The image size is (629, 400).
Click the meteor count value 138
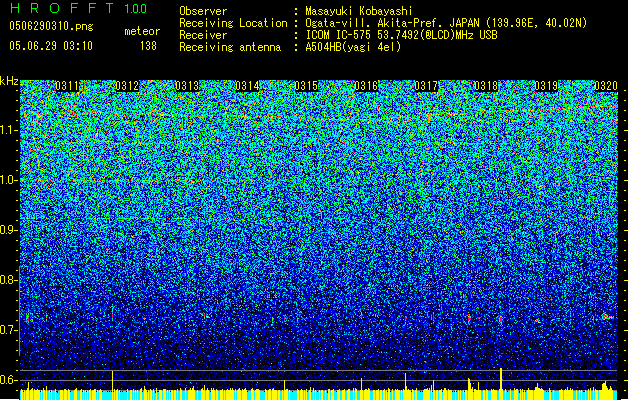tap(148, 46)
